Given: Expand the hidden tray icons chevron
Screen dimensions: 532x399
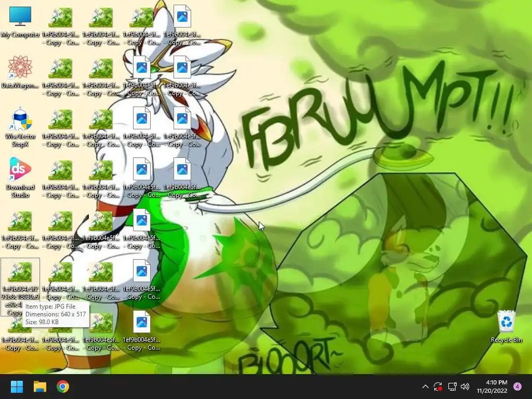Looking at the screenshot, I should click(x=425, y=387).
